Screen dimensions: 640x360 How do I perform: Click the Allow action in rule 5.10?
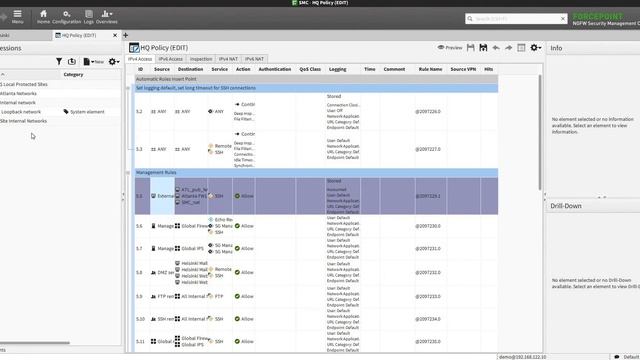tap(244, 319)
